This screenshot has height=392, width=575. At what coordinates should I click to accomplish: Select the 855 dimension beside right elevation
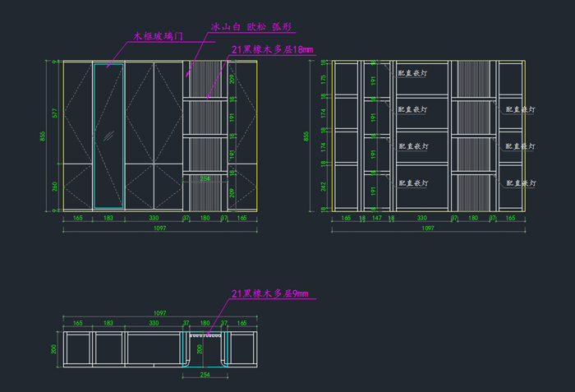307,136
